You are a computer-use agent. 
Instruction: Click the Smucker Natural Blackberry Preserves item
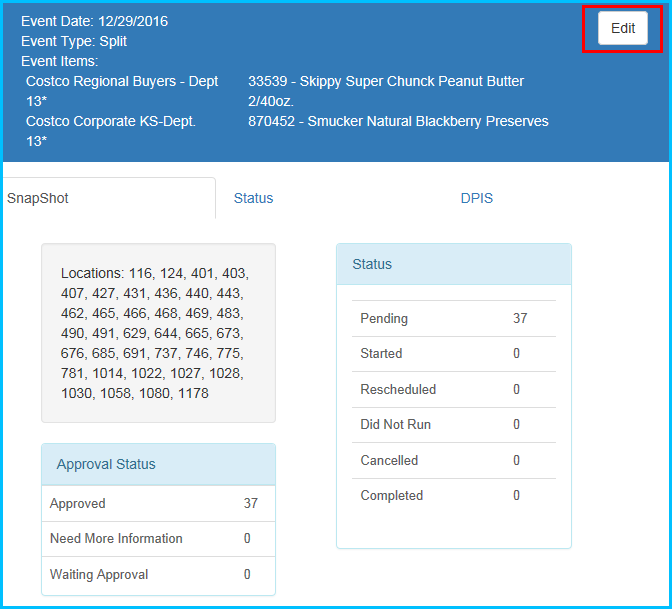point(398,121)
